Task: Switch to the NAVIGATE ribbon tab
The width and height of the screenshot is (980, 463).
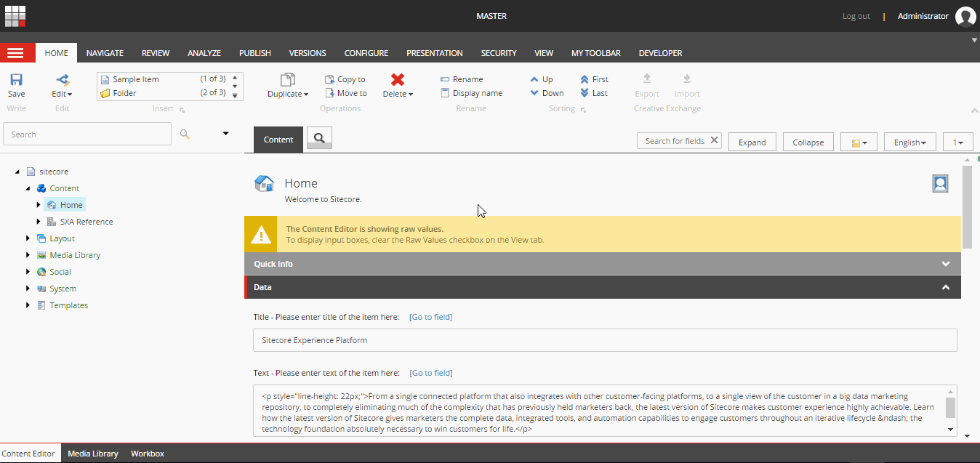Action: point(105,53)
